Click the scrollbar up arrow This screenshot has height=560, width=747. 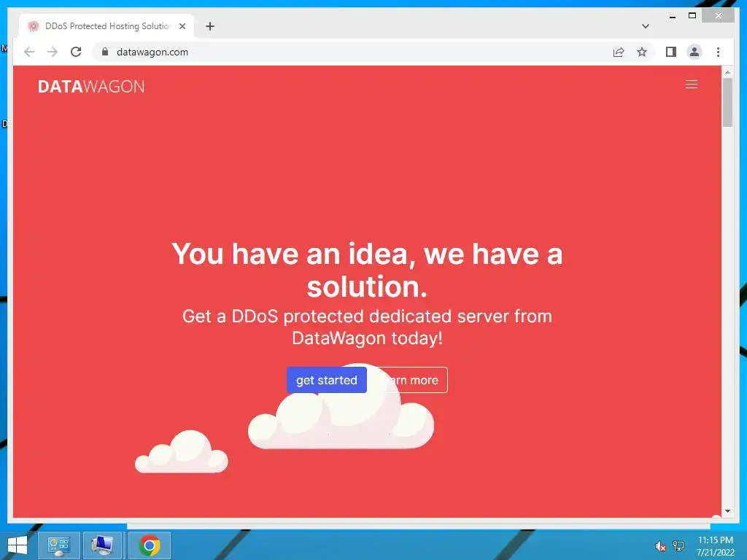coord(727,72)
